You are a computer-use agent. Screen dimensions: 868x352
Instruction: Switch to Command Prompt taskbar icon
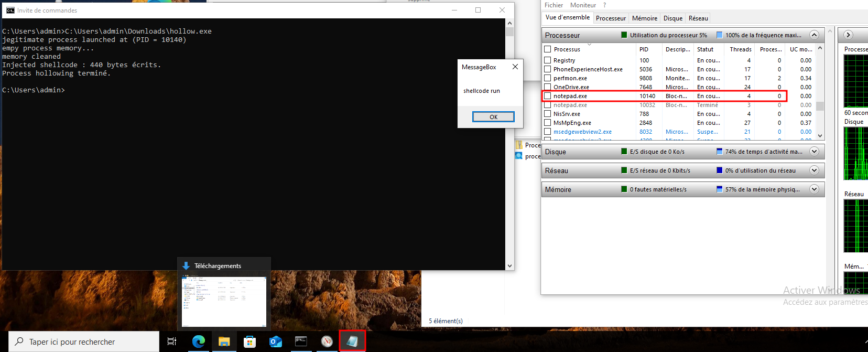click(x=301, y=342)
